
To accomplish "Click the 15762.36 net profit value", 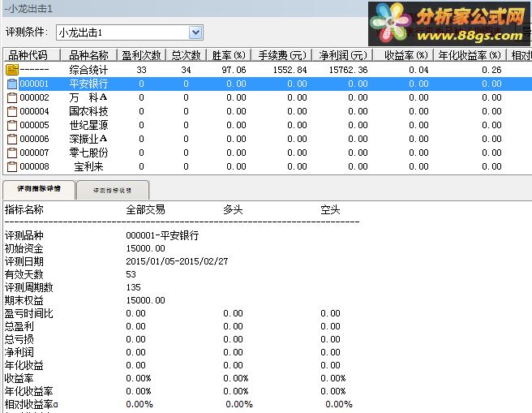I will point(349,70).
